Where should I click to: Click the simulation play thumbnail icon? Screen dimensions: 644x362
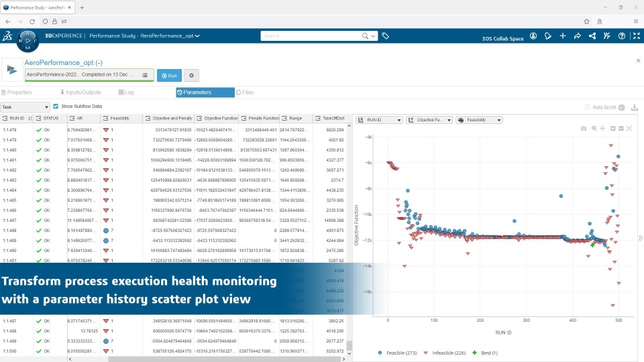[11, 70]
